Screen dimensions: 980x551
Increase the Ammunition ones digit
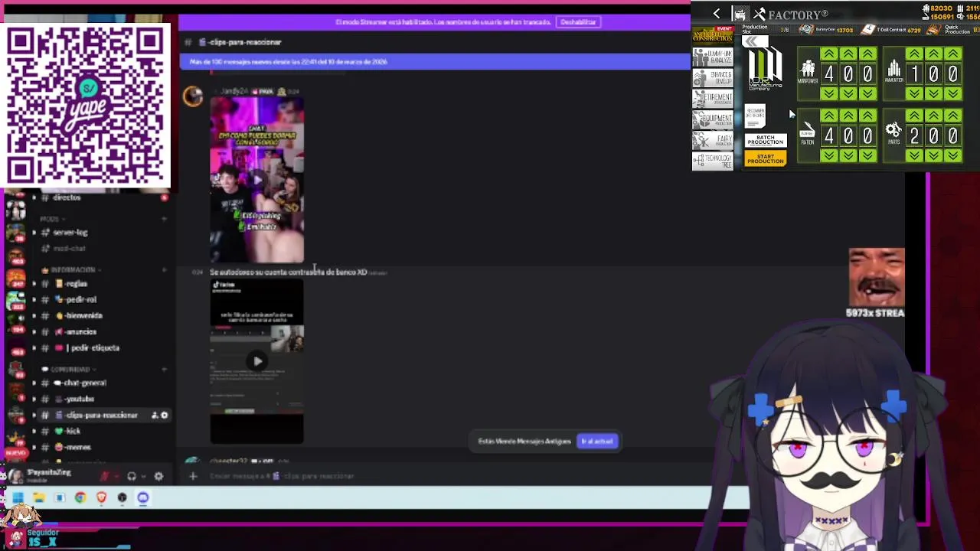click(x=952, y=54)
